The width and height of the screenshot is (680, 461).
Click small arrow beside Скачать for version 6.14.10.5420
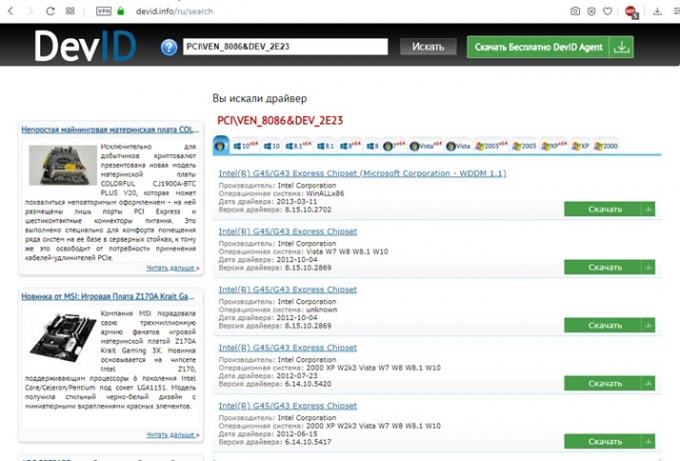648,383
